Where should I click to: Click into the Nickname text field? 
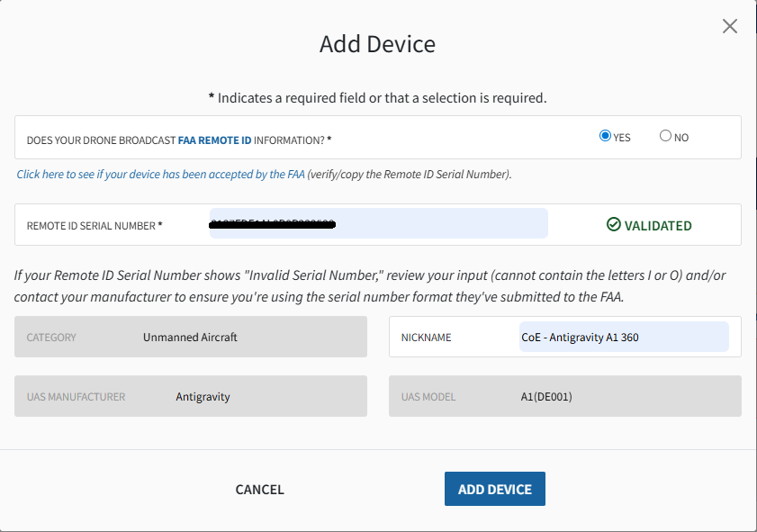623,338
